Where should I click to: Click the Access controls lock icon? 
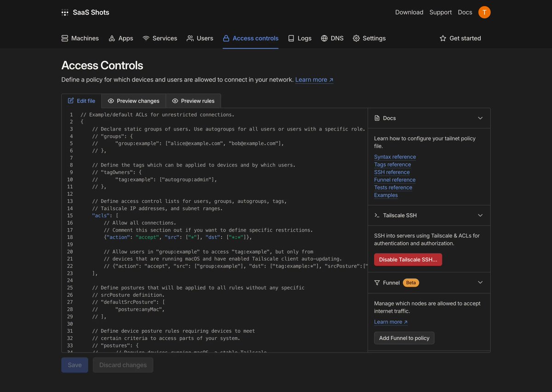(226, 38)
